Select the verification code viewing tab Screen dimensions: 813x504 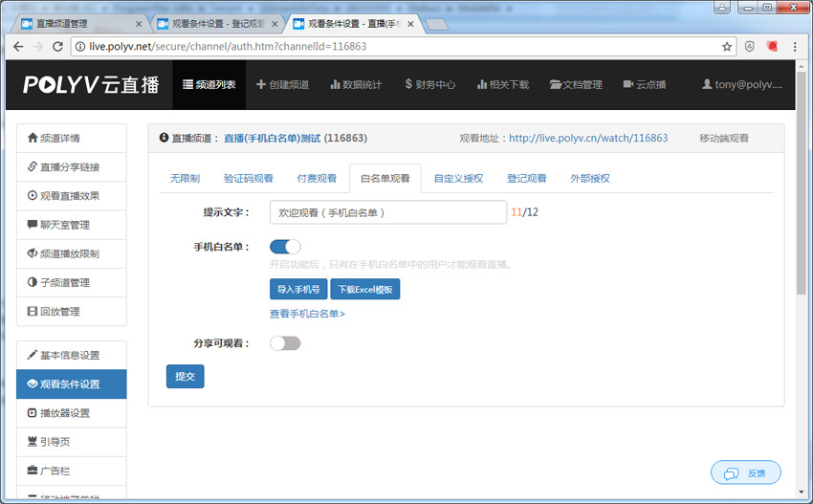click(248, 178)
